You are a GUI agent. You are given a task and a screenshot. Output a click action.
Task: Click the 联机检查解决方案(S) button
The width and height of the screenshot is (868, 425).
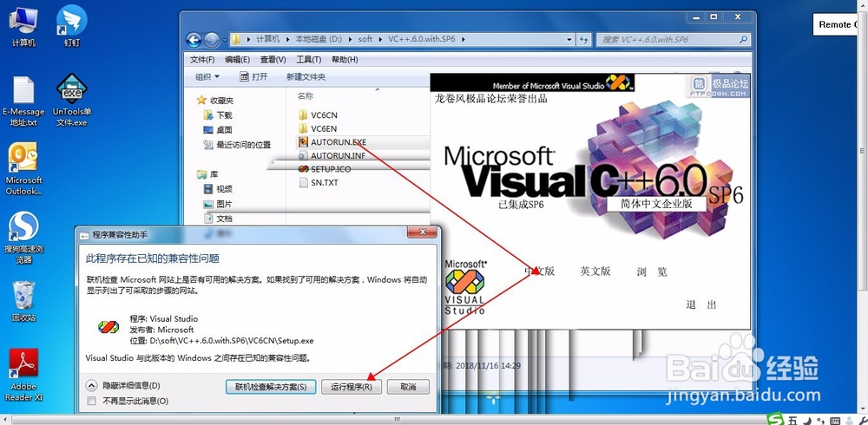[x=271, y=387]
